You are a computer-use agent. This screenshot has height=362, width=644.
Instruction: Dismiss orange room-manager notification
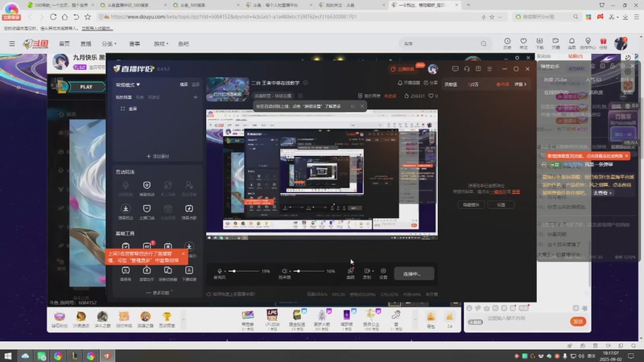pos(184,253)
